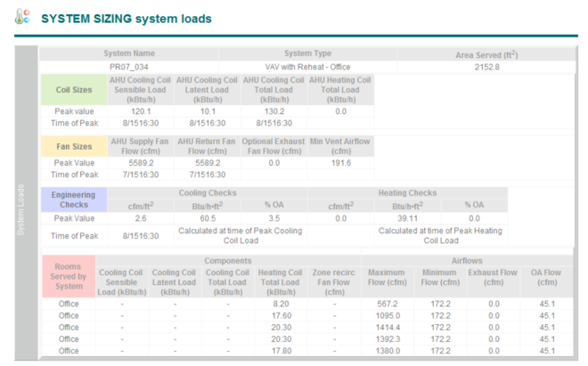The width and height of the screenshot is (588, 366).
Task: Select the blue Engineering Checks section label
Action: [74, 198]
